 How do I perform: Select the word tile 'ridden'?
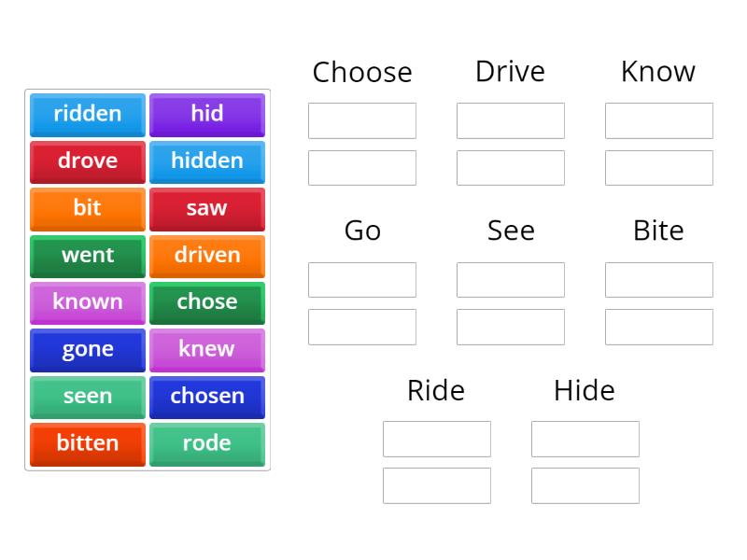[87, 114]
